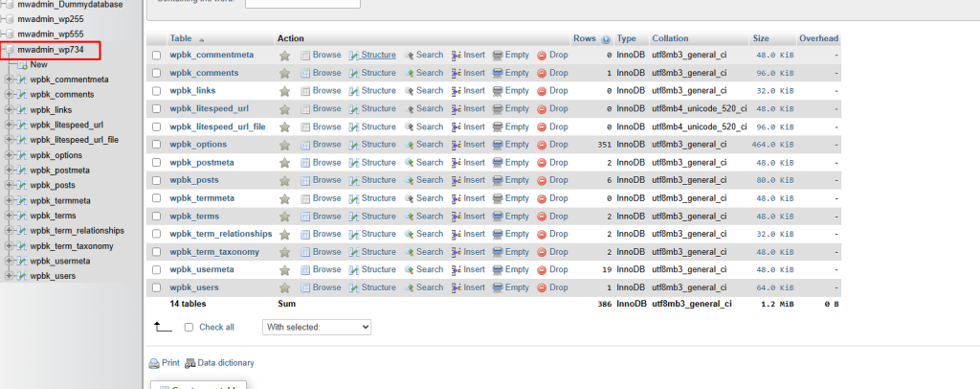Viewport: 980px width, 389px height.
Task: Click mwadmin_wp555 database icon in sidebar
Action: click(10, 34)
